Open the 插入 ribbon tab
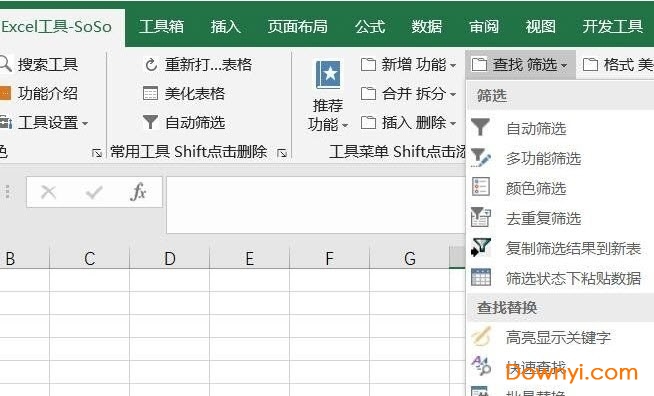Viewport: 654px width, 396px height. click(226, 27)
